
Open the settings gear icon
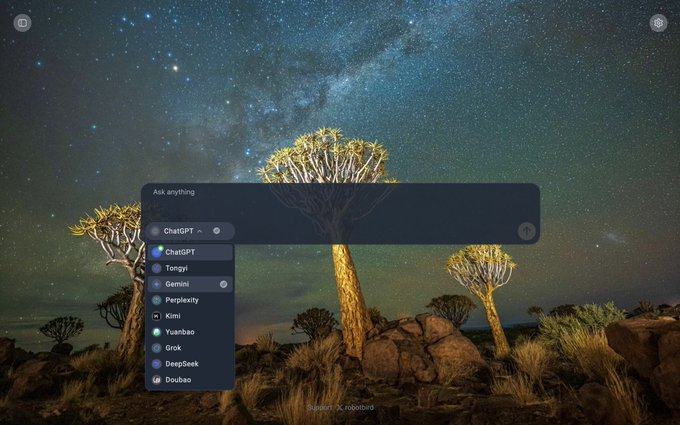[658, 23]
